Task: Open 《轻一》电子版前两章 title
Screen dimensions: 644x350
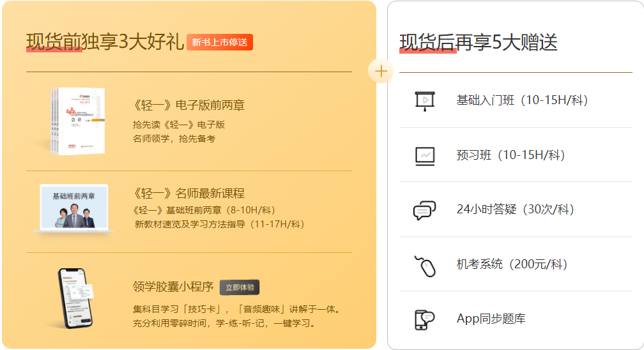Action: point(188,105)
